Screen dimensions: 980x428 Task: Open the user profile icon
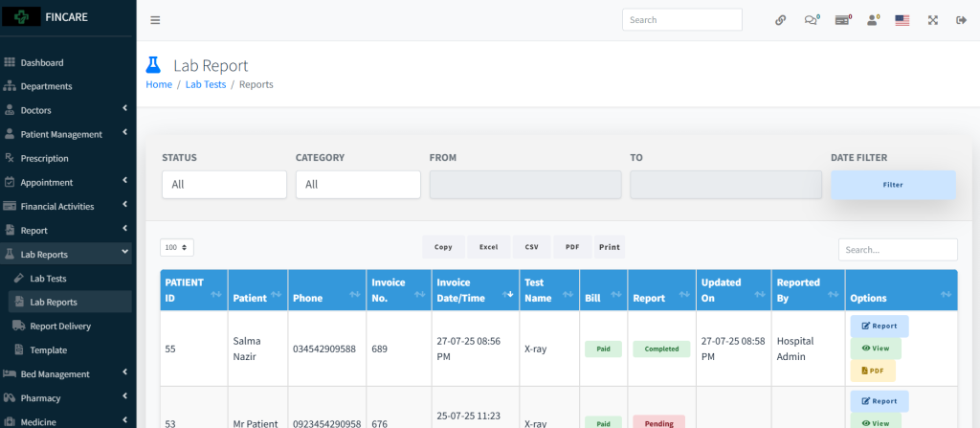click(872, 20)
